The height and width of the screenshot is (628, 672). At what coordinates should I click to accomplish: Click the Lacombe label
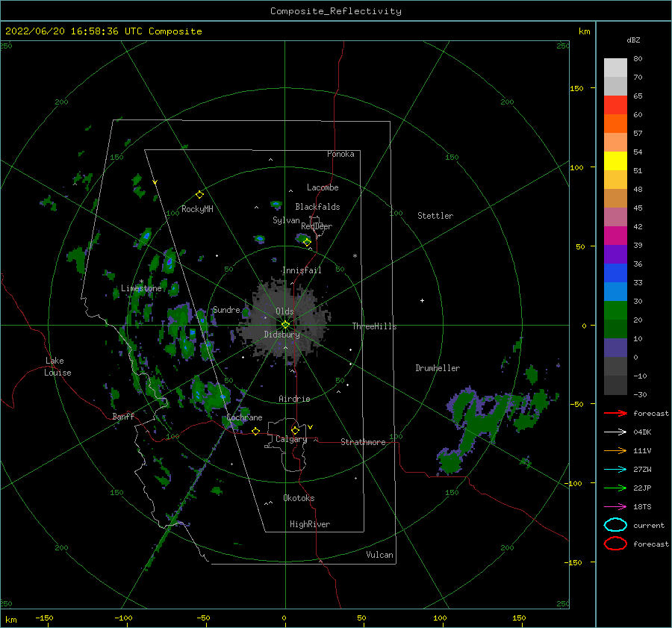coord(323,187)
